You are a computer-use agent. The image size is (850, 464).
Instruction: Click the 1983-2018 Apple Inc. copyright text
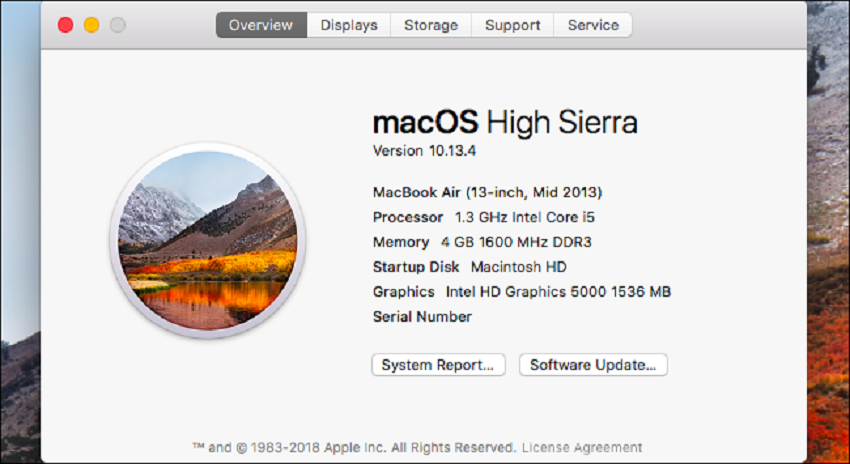[353, 448]
